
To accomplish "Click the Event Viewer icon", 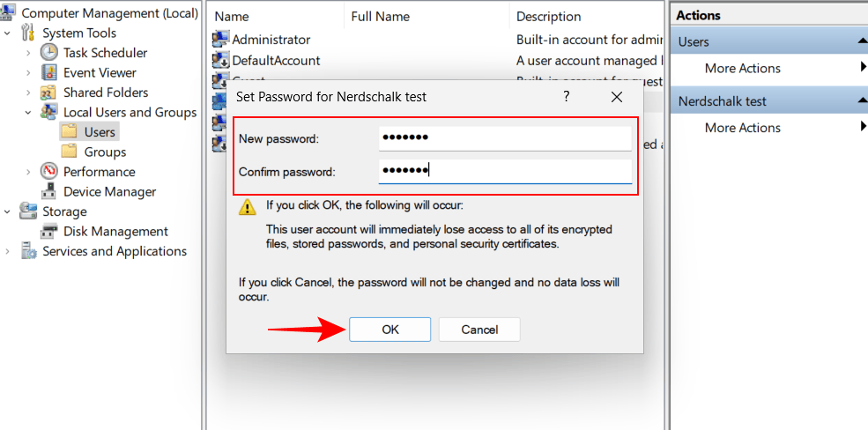I will [50, 72].
